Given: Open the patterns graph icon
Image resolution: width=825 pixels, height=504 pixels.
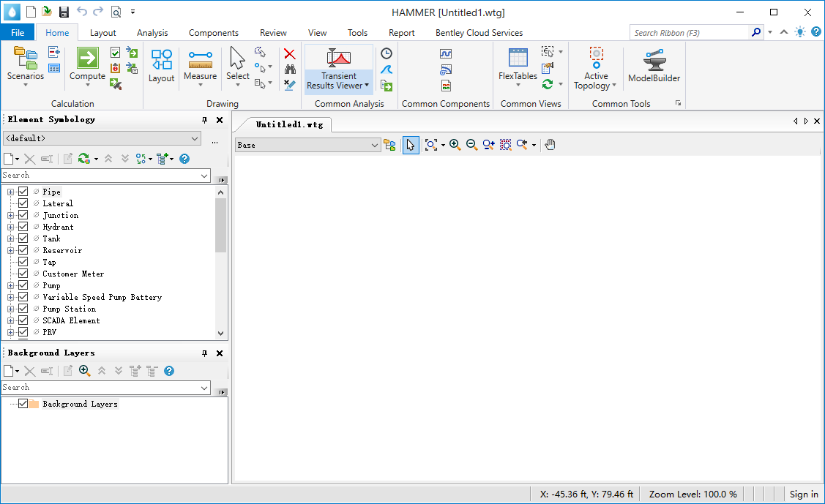Looking at the screenshot, I should click(x=446, y=53).
